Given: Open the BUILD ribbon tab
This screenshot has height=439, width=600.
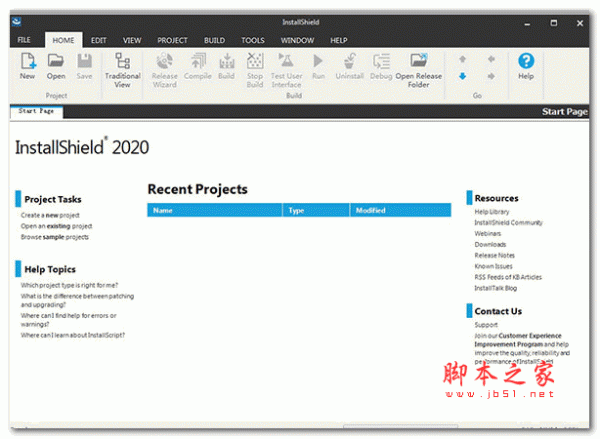Looking at the screenshot, I should point(214,40).
